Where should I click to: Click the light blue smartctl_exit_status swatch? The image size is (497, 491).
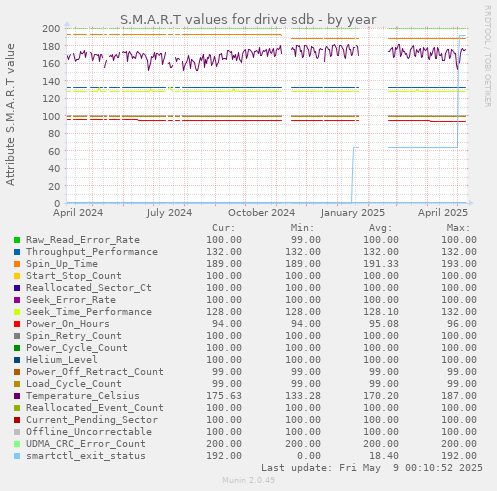[x=17, y=456]
